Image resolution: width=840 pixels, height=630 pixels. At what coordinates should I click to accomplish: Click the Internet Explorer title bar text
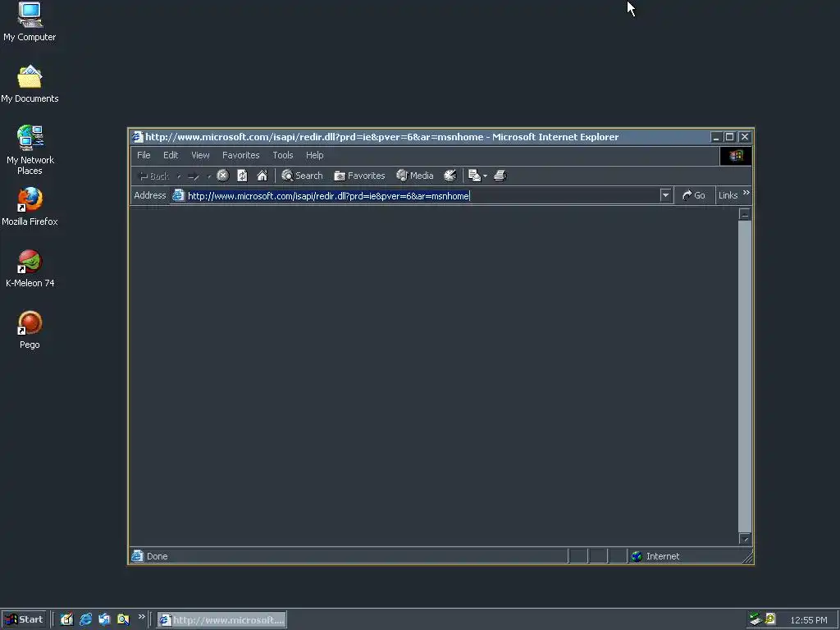[382, 137]
